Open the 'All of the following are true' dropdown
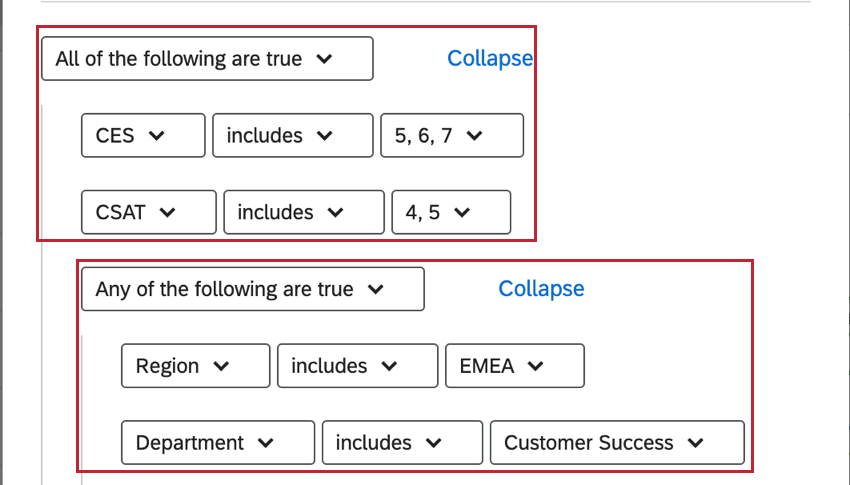 pyautogui.click(x=206, y=59)
